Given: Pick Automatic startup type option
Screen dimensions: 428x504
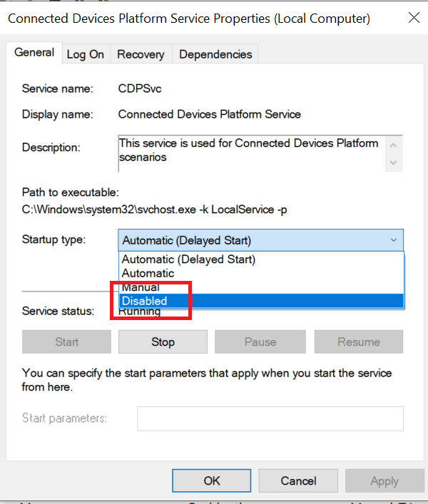Looking at the screenshot, I should point(261,273).
